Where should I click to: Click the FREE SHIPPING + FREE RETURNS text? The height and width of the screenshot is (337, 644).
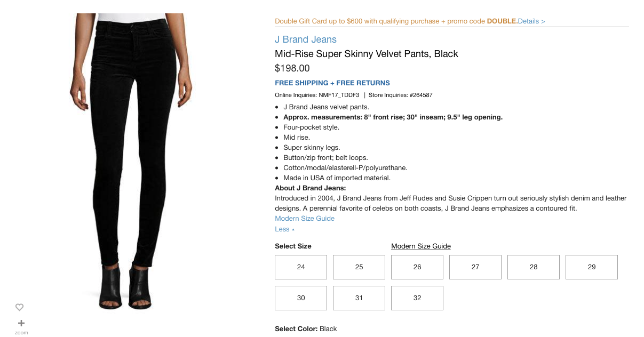[332, 83]
